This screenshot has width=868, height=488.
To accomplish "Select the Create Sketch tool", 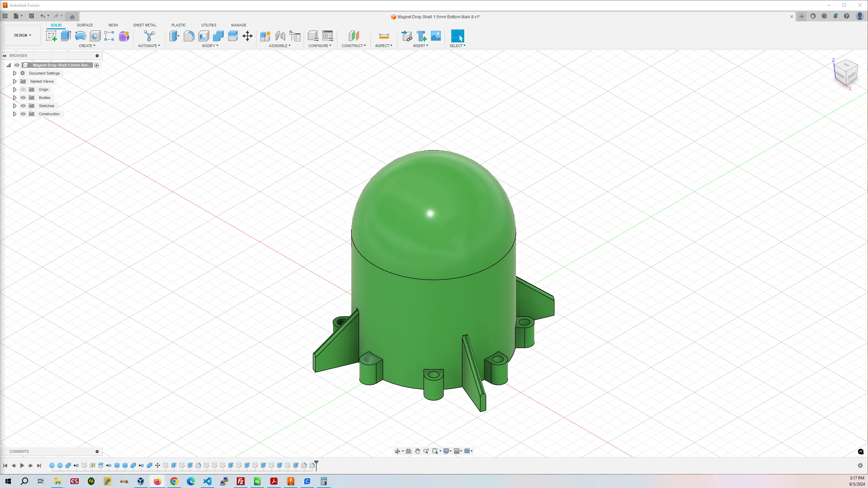I will [52, 36].
